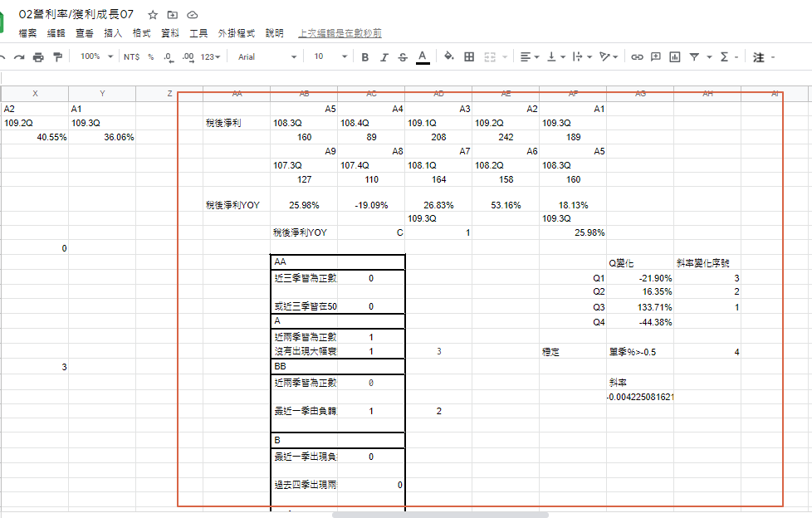This screenshot has width=812, height=518.
Task: Click the NT$ currency format button
Action: 131,57
